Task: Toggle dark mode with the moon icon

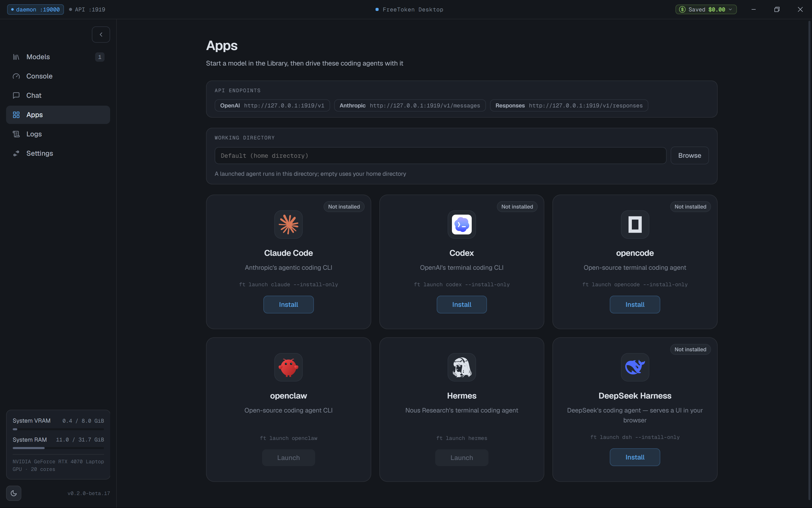Action: click(14, 493)
